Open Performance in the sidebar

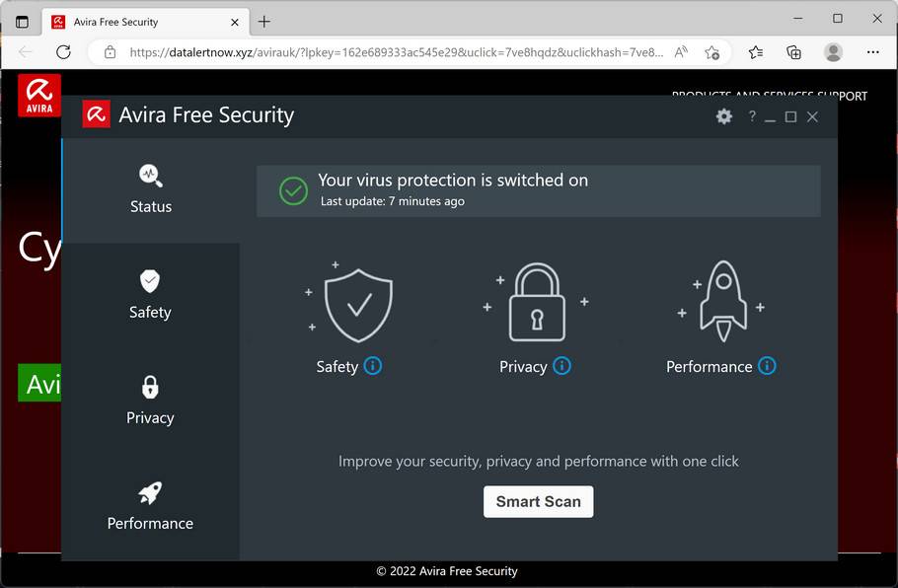click(x=150, y=507)
